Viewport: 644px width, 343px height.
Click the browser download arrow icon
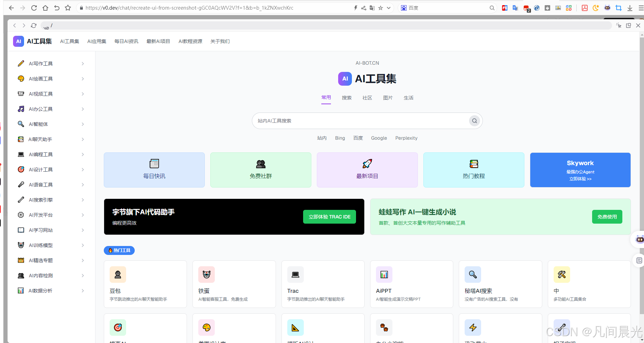click(630, 8)
